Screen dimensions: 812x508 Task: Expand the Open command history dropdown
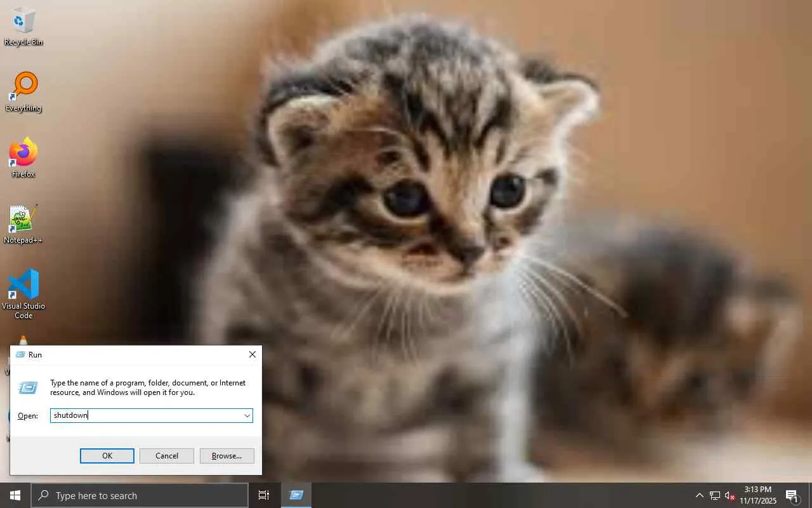247,415
